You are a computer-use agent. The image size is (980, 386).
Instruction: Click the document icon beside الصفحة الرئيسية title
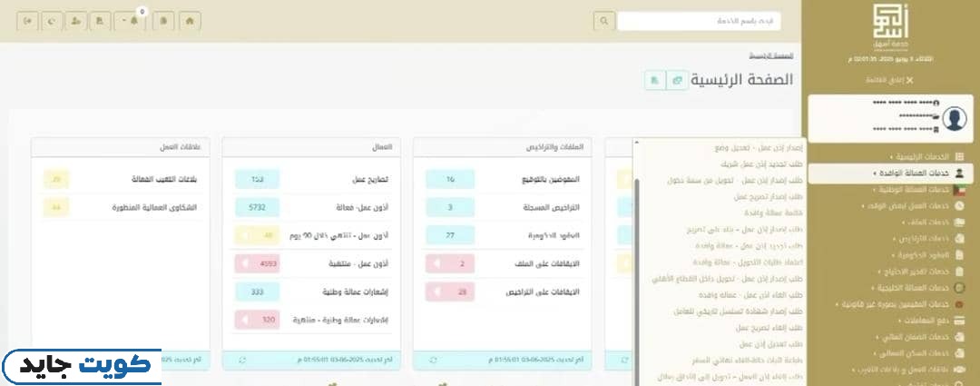(654, 80)
